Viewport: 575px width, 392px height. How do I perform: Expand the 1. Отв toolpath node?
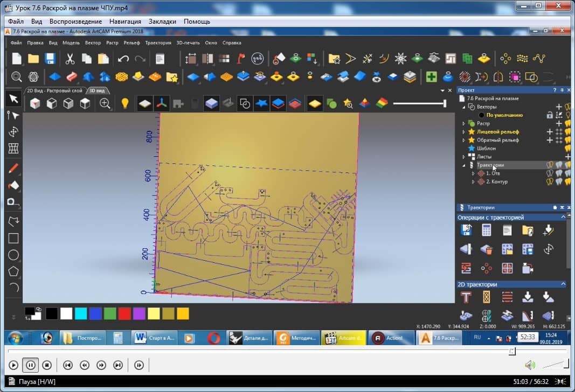473,173
